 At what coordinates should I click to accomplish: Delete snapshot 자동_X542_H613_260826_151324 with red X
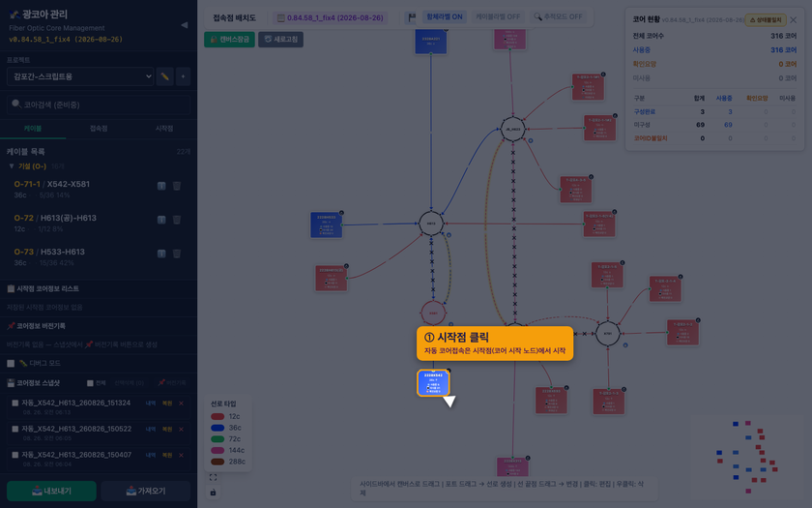181,403
